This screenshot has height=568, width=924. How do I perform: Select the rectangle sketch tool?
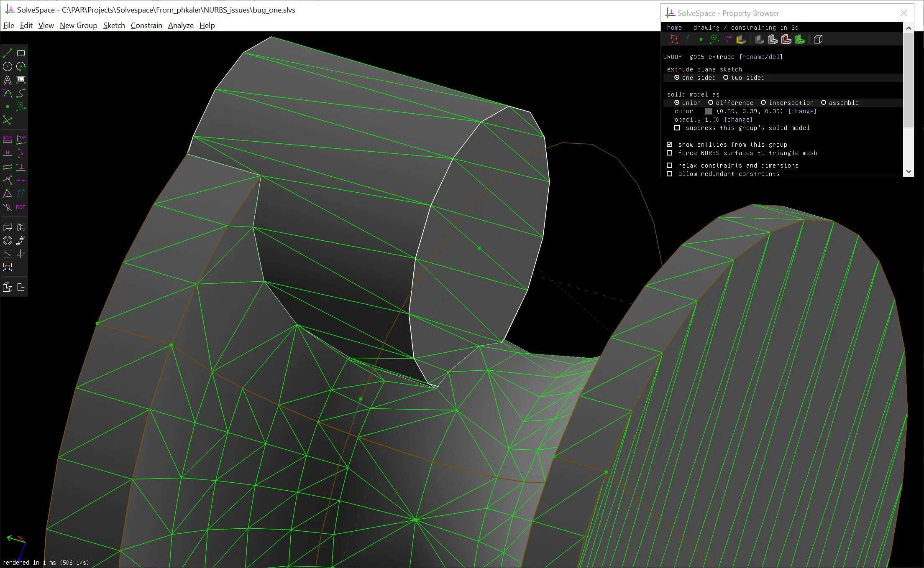tap(21, 53)
